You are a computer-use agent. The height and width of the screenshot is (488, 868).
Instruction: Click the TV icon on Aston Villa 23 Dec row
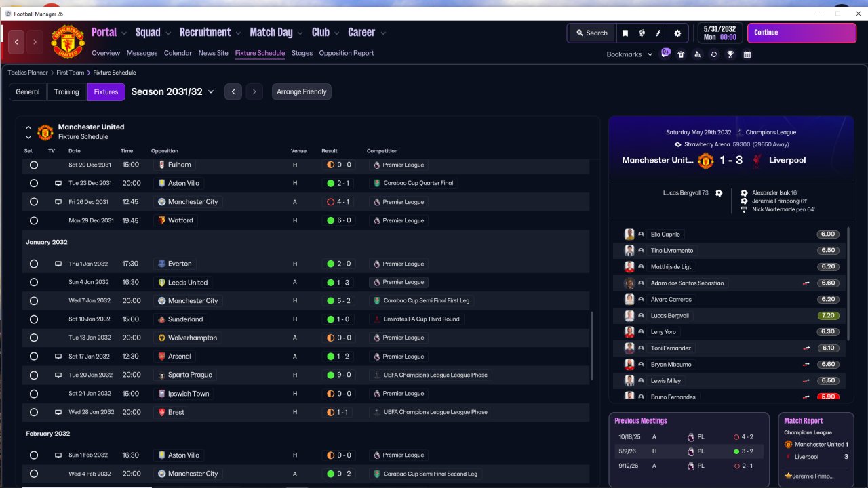pos(58,183)
